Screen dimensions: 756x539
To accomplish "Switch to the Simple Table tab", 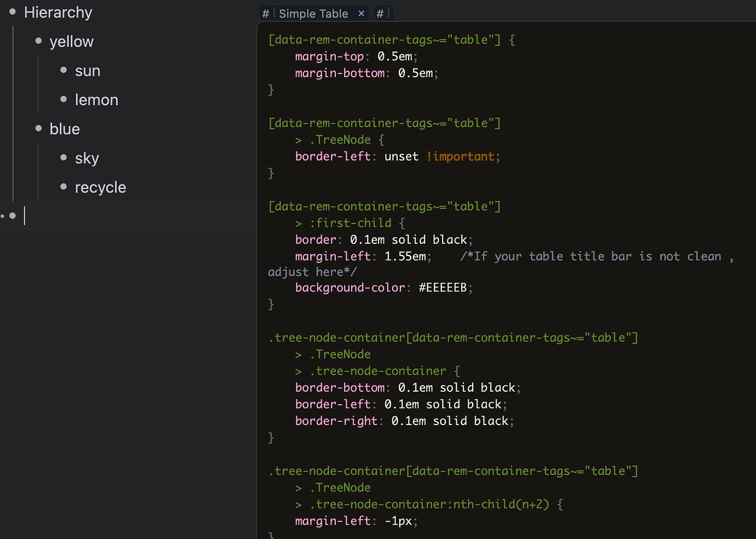I will click(313, 13).
